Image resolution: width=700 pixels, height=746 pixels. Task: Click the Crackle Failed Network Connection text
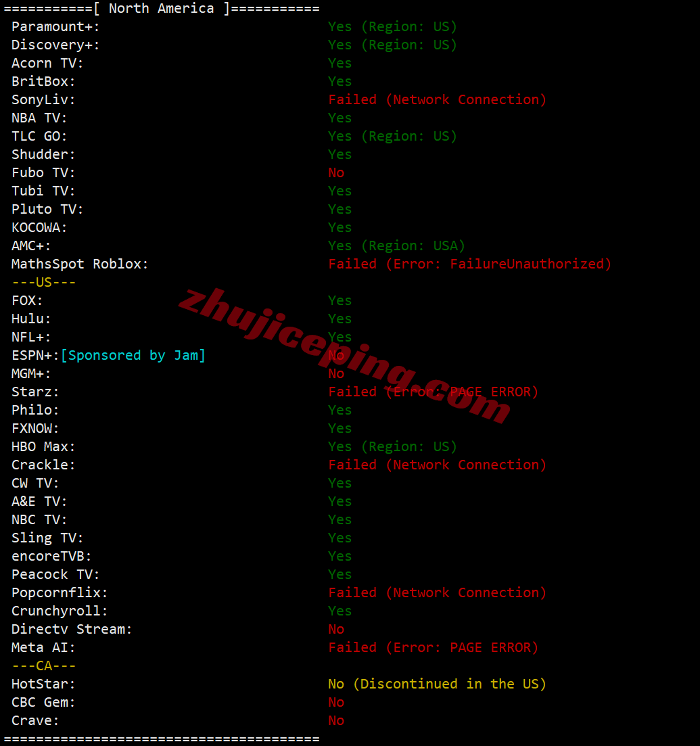click(x=438, y=465)
